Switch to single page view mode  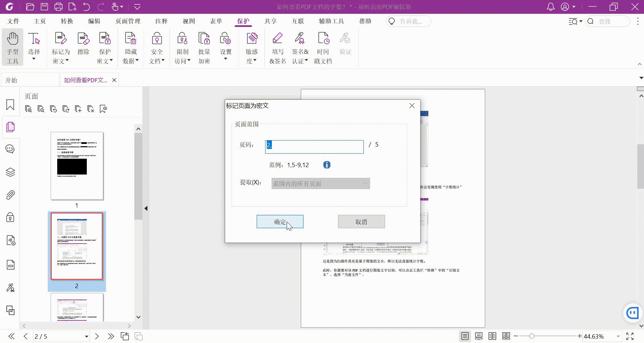coord(465,336)
